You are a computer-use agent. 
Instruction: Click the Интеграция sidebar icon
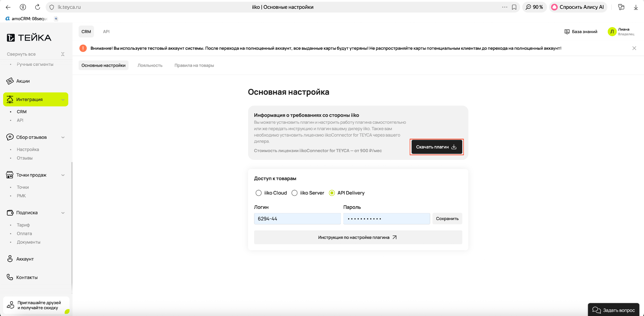[10, 99]
